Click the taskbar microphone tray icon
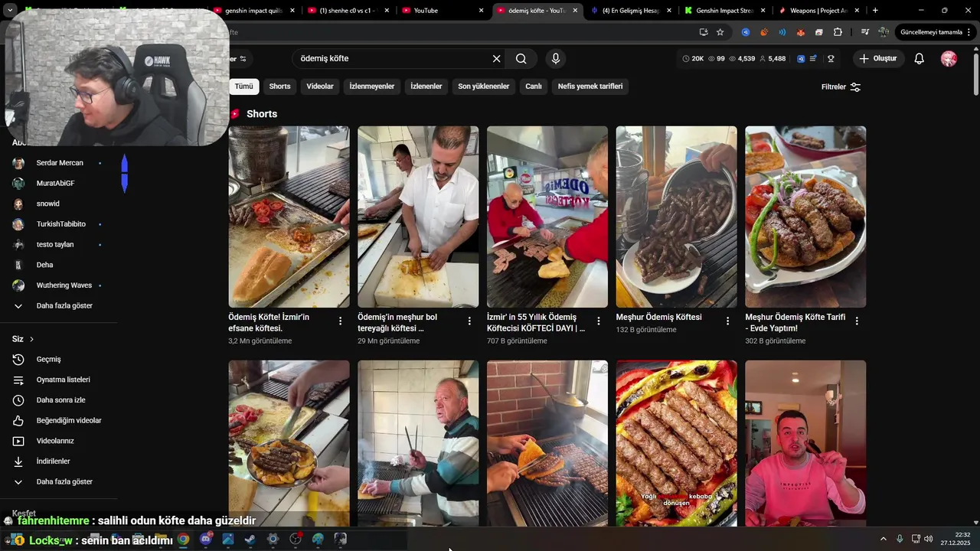Viewport: 980px width, 551px height. point(900,539)
